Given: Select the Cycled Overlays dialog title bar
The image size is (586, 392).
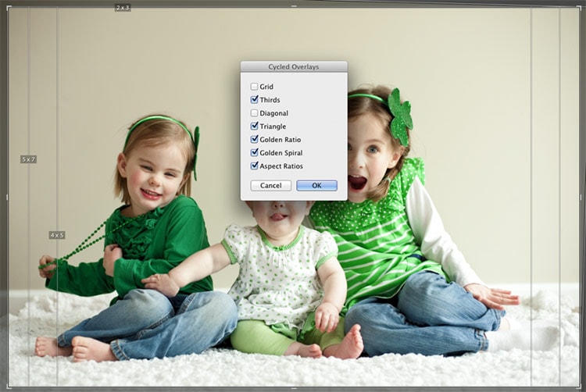Looking at the screenshot, I should (294, 67).
